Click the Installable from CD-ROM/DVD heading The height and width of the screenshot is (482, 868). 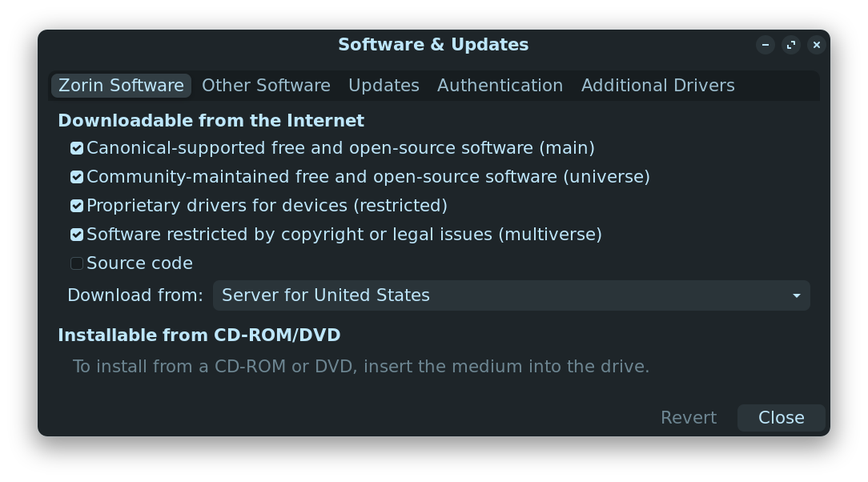pyautogui.click(x=199, y=335)
